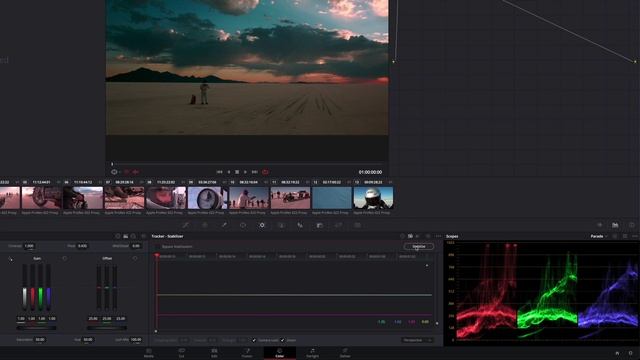Stop viewer playback
The image size is (640, 360).
(x=237, y=172)
